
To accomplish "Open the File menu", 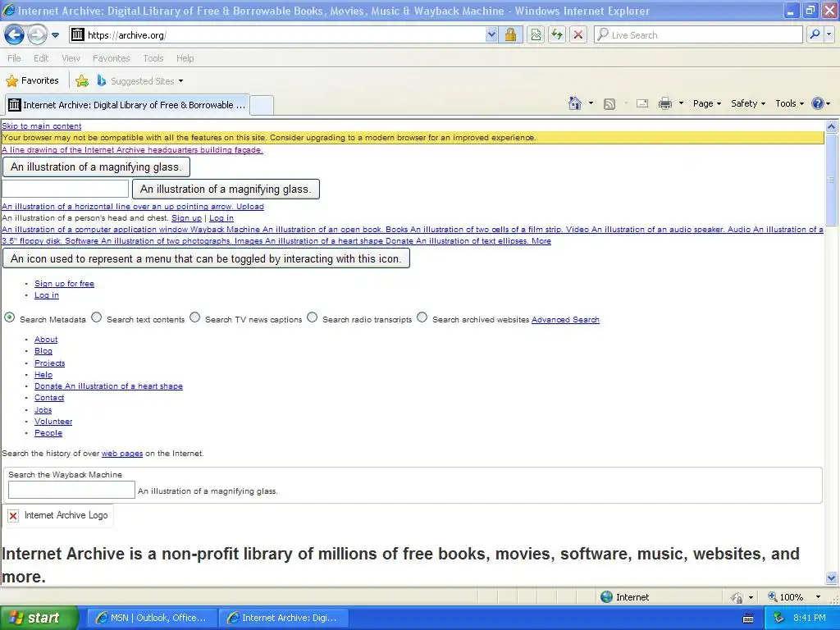I will pos(15,58).
